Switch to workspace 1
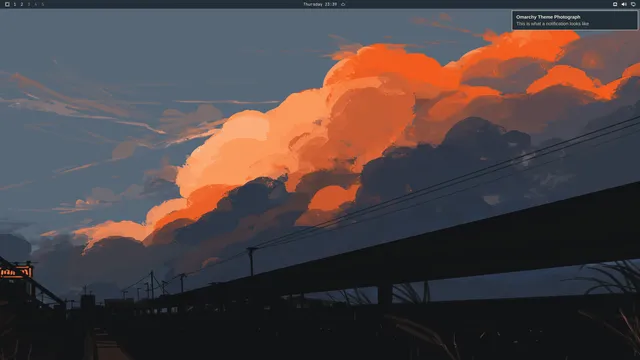Image resolution: width=640 pixels, height=360 pixels. point(15,4)
